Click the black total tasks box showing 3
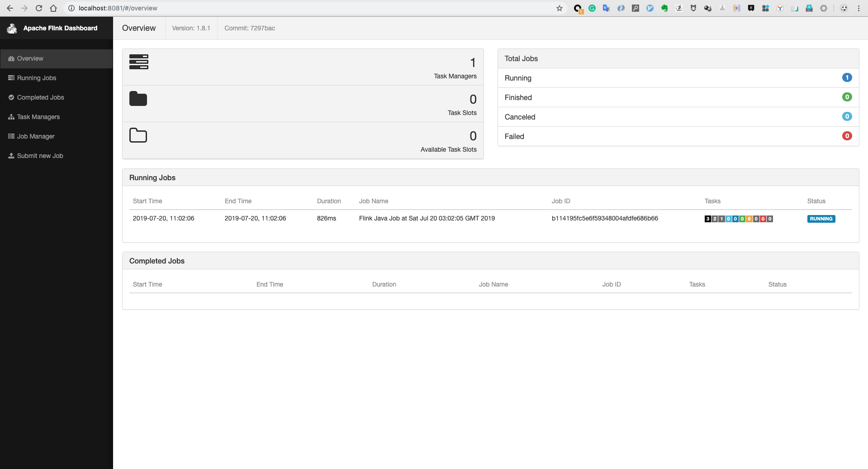The image size is (868, 469). [x=707, y=219]
